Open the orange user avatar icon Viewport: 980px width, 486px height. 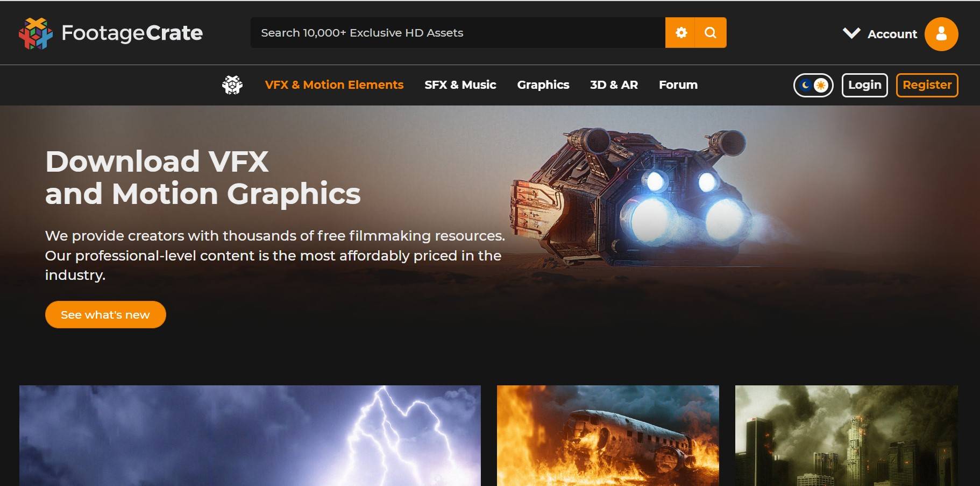[x=941, y=34]
